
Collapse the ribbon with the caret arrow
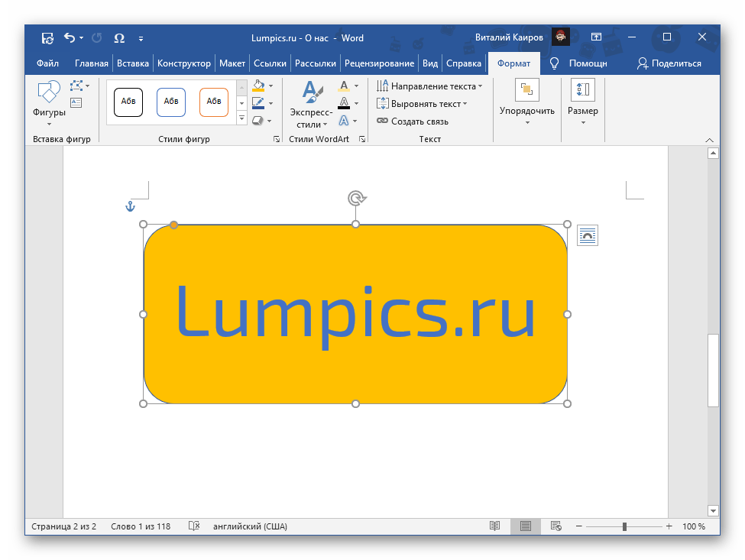coord(709,140)
